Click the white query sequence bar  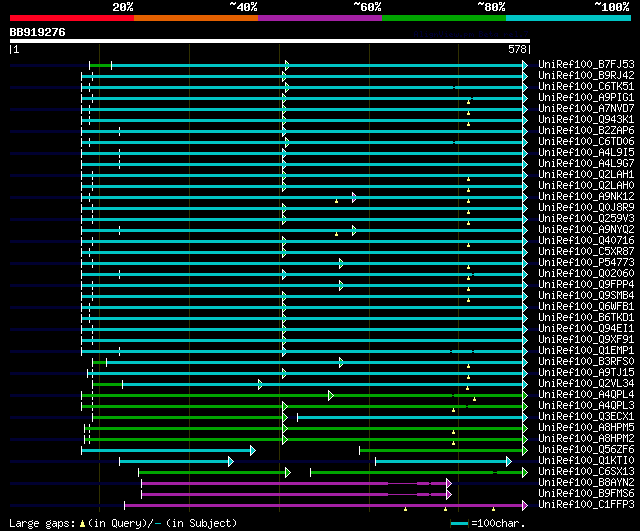tap(270, 41)
